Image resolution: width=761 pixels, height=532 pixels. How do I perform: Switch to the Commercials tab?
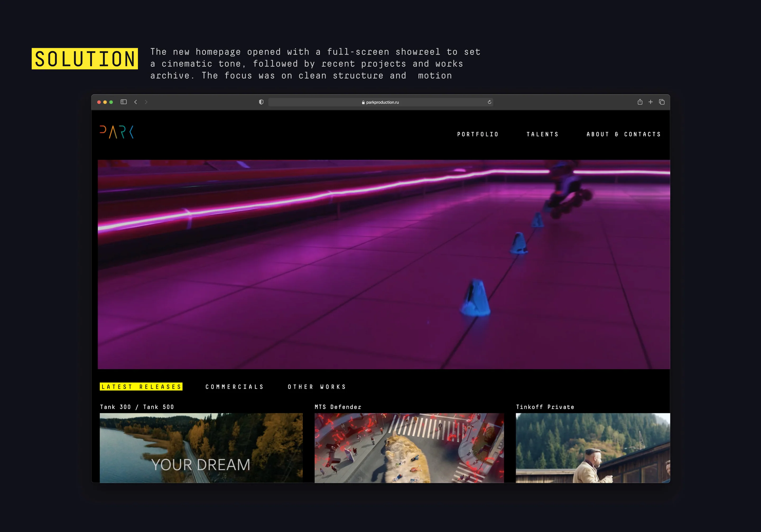pyautogui.click(x=234, y=387)
